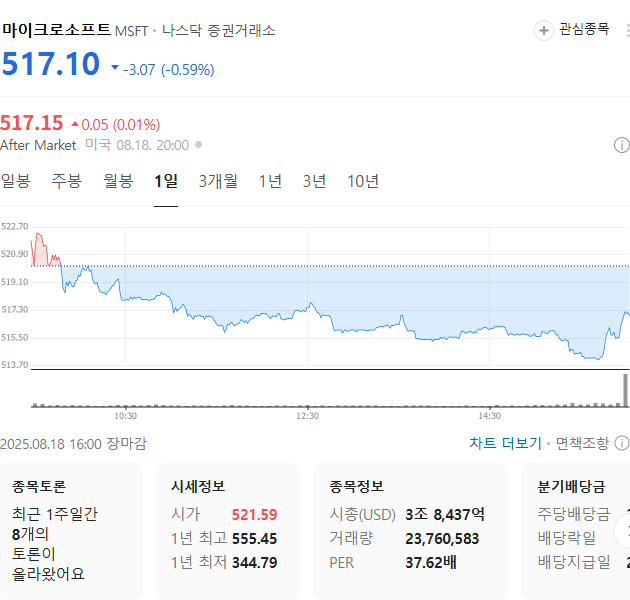Click the change value -3.07 (-0.59%)
Screen dimensions: 630x600
click(168, 70)
